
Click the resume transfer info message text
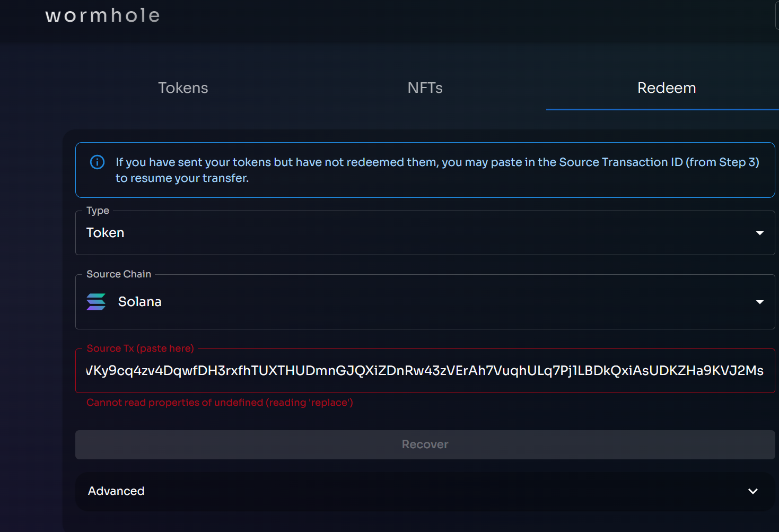point(437,170)
